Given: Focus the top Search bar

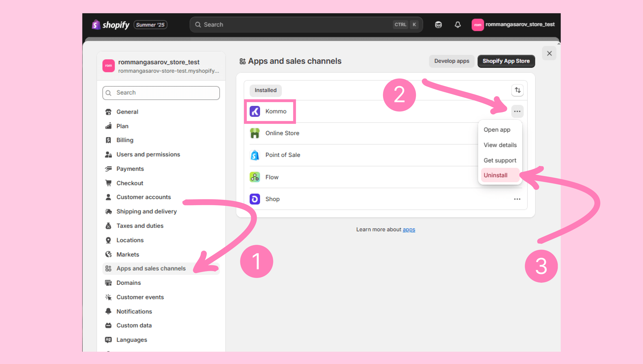Looking at the screenshot, I should click(x=306, y=25).
